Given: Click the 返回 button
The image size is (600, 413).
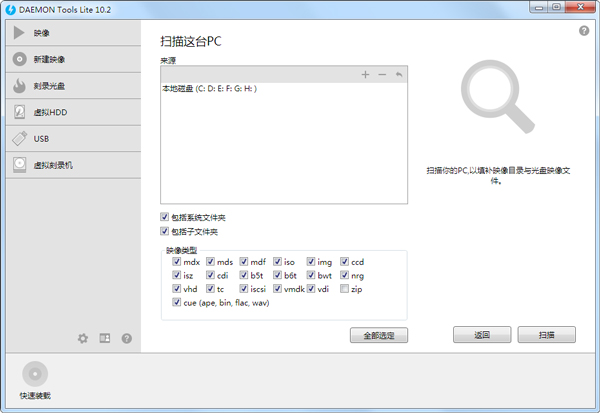Looking at the screenshot, I should pos(482,335).
